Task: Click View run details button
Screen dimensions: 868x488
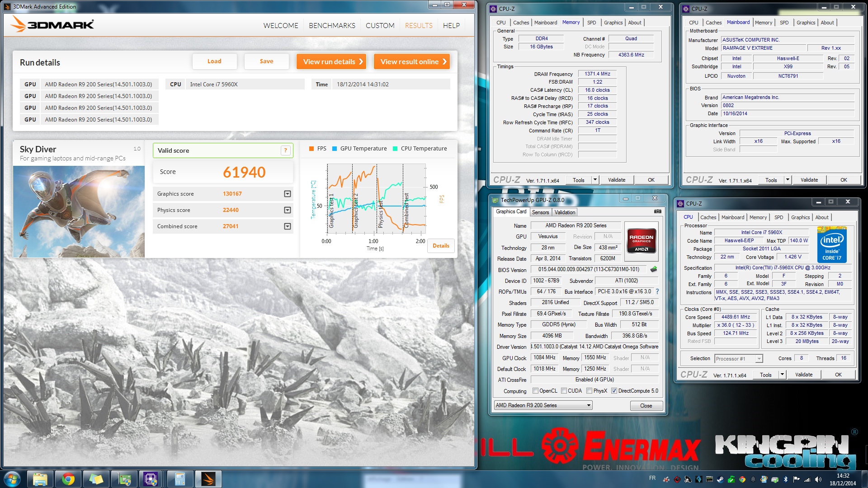Action: (331, 61)
